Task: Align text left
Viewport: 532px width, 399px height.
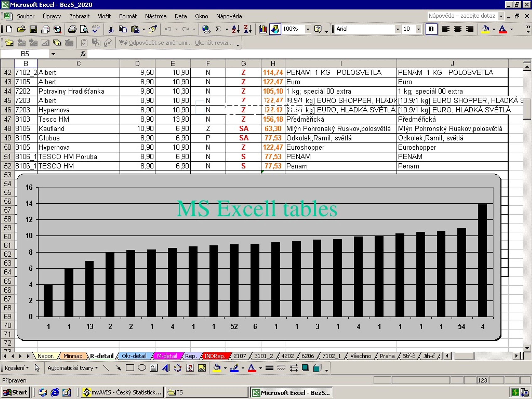Action: [446, 29]
